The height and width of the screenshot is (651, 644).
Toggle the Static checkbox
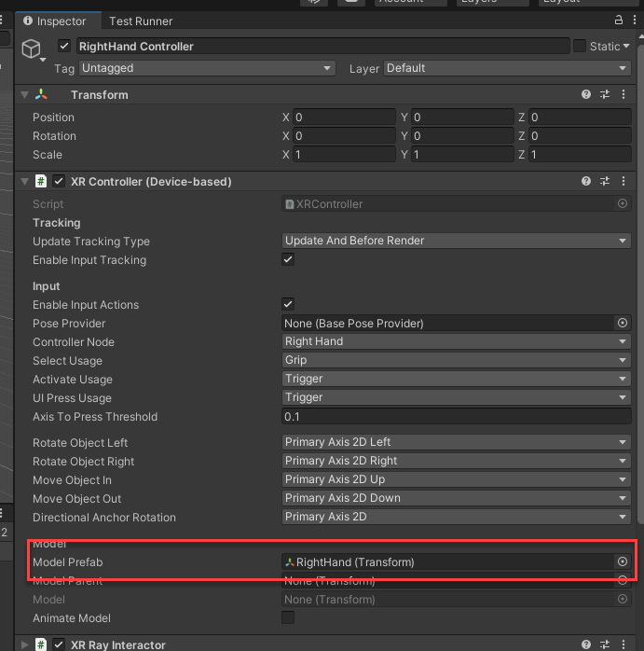[x=580, y=46]
